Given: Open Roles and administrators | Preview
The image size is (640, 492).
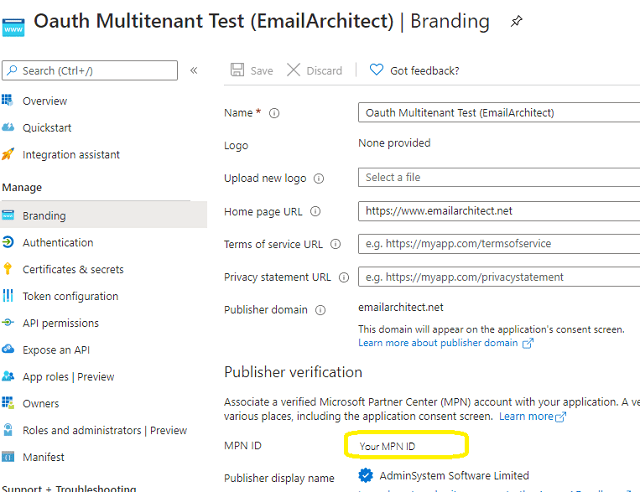Looking at the screenshot, I should (104, 430).
